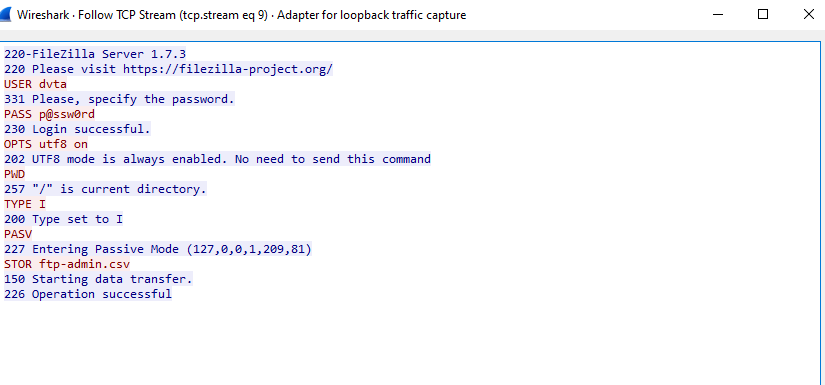Click the 226 Operation successful line
This screenshot has width=825, height=385.
click(x=88, y=294)
